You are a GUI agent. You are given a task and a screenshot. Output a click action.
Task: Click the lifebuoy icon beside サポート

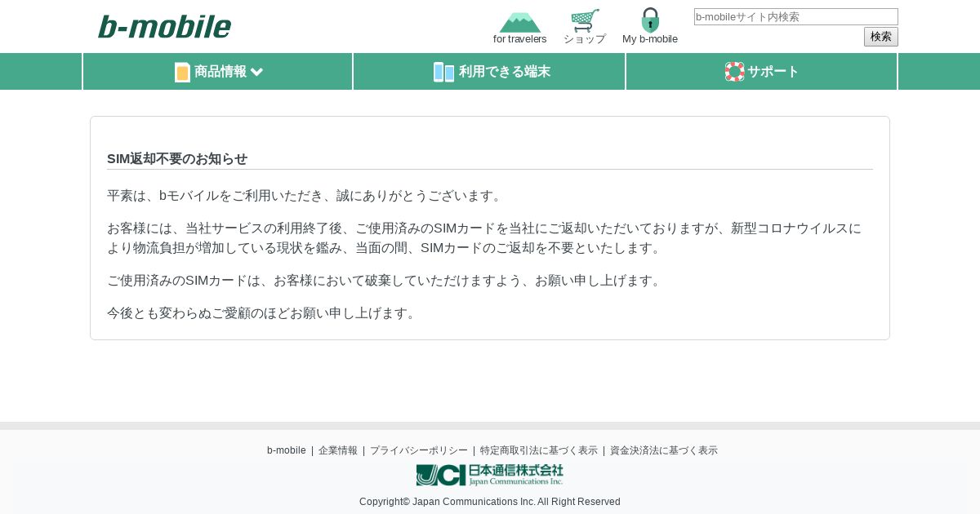(x=734, y=72)
